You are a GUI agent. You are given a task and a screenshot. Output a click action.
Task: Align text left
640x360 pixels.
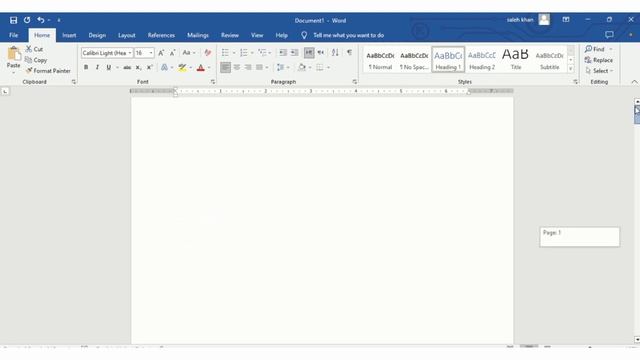point(225,67)
